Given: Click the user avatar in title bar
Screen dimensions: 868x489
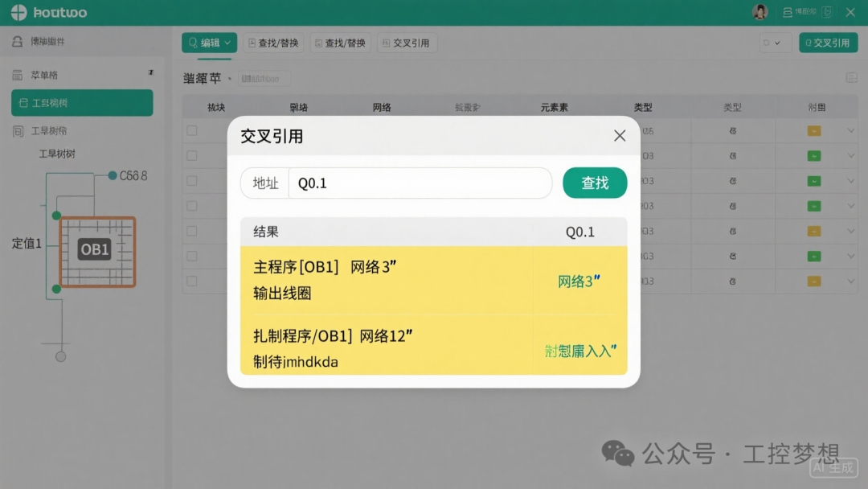Looking at the screenshot, I should click(760, 11).
